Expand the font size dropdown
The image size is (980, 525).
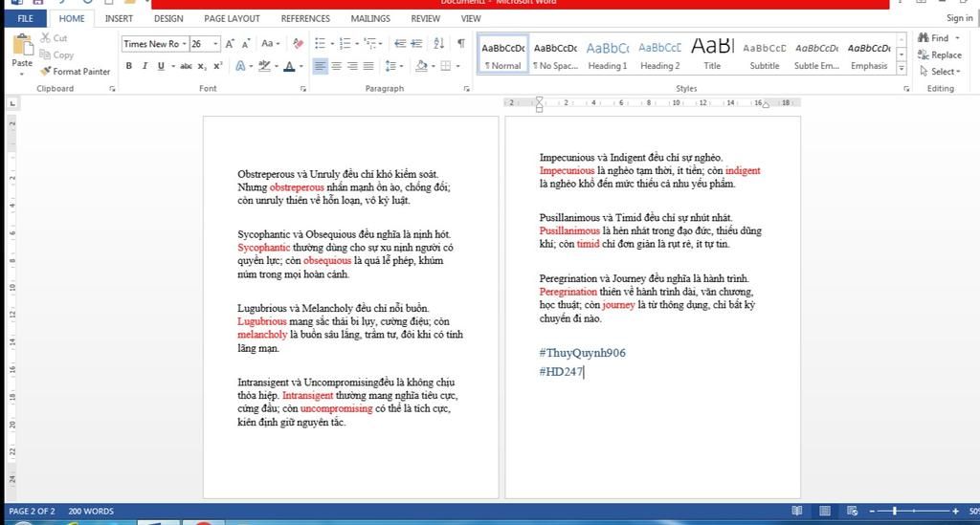point(215,44)
